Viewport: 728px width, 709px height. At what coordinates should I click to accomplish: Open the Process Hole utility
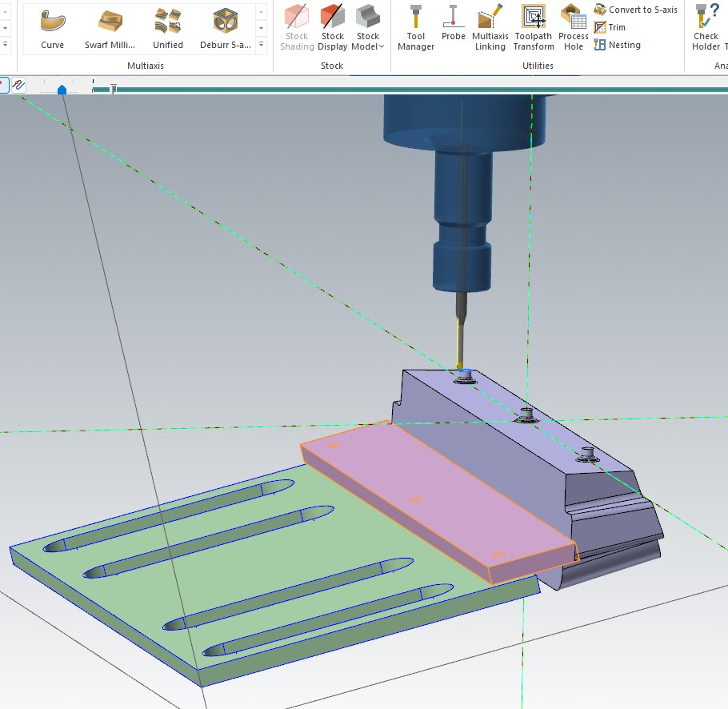(x=573, y=28)
